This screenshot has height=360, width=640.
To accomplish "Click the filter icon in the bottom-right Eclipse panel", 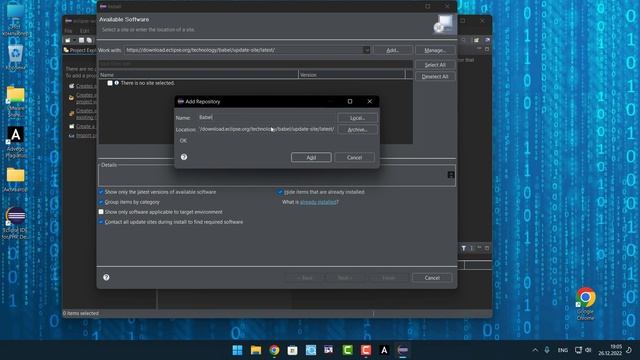I will [464, 248].
